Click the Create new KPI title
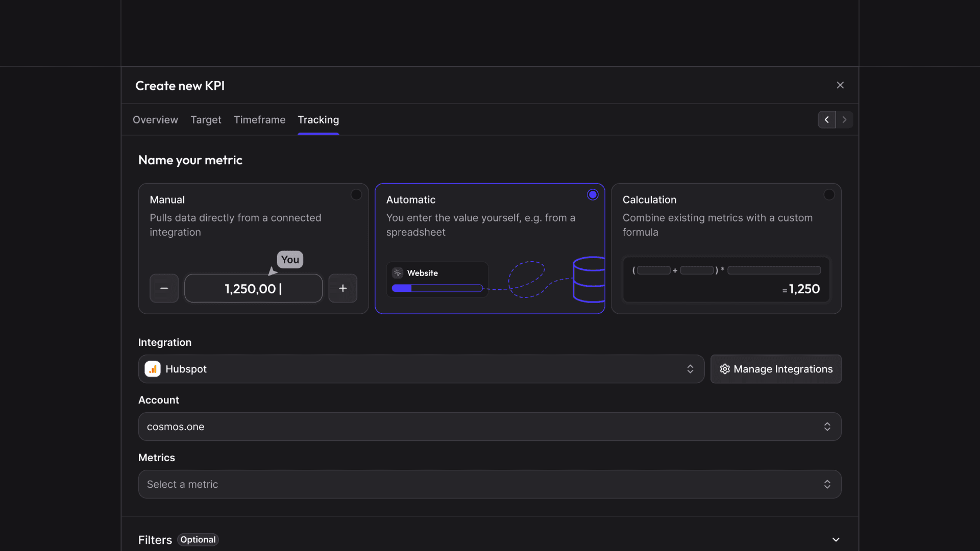Viewport: 980px width, 551px height. (x=180, y=86)
